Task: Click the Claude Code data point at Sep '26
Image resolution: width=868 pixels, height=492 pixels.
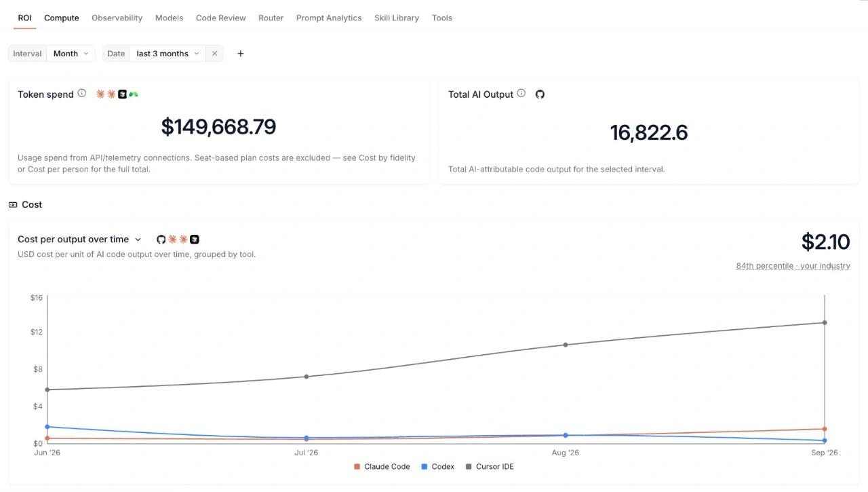Action: [x=825, y=429]
